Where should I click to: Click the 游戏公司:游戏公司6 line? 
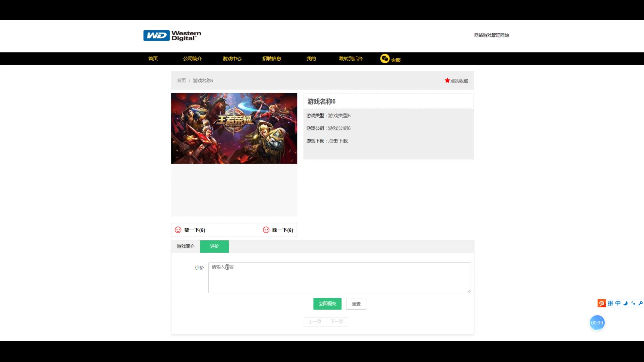click(x=328, y=128)
